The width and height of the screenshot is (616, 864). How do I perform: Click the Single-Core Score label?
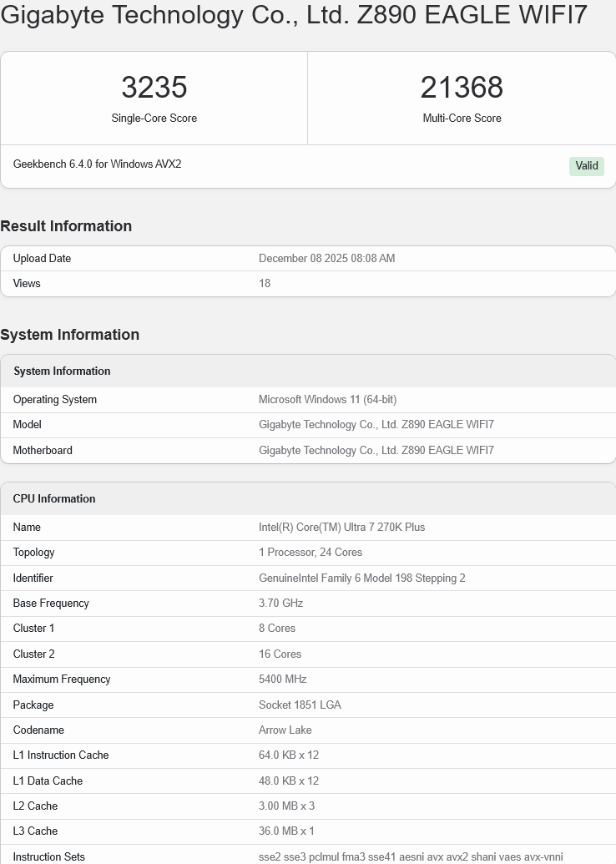tap(154, 119)
